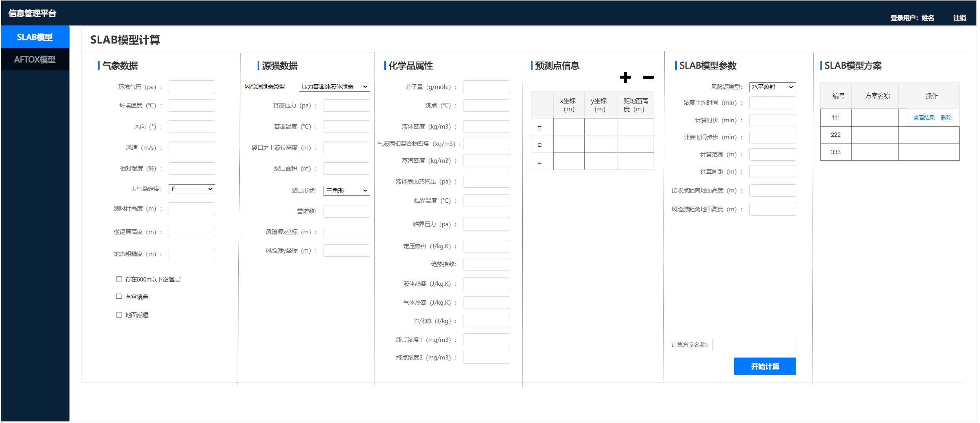
Task: Check the 有雪覆盖 option
Action: click(x=119, y=296)
